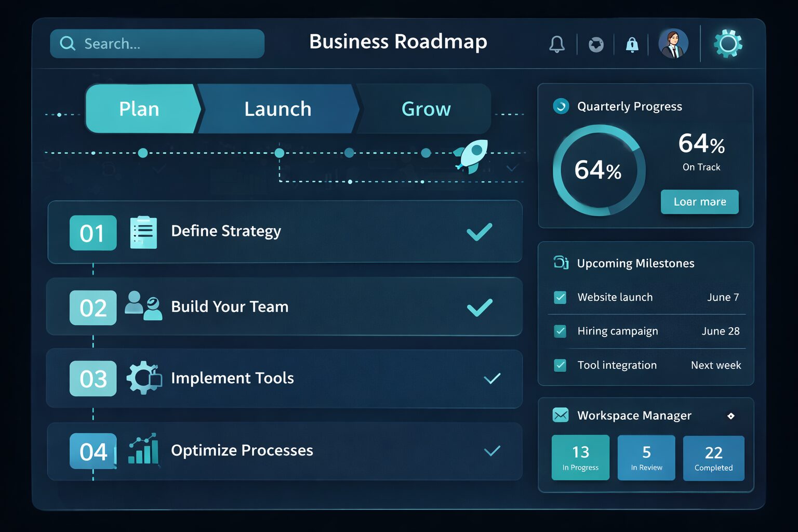This screenshot has width=798, height=532.
Task: Expand the small chevron right of the rocket
Action: pos(512,168)
